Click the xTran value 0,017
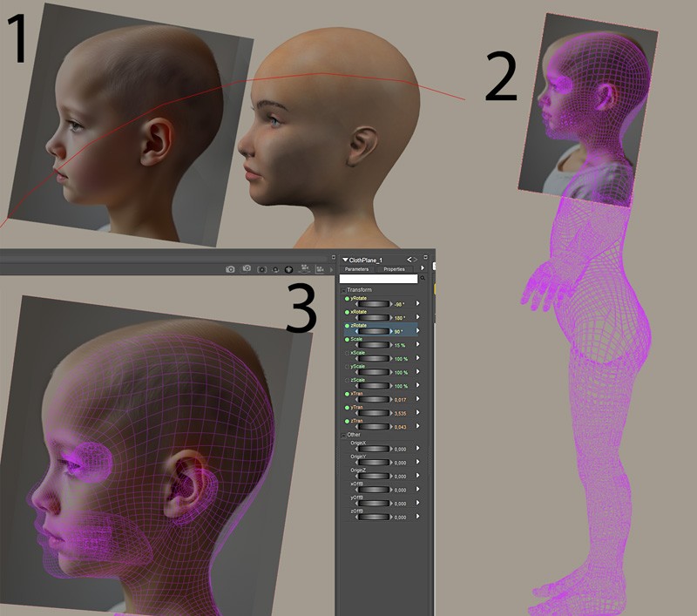 [x=400, y=400]
